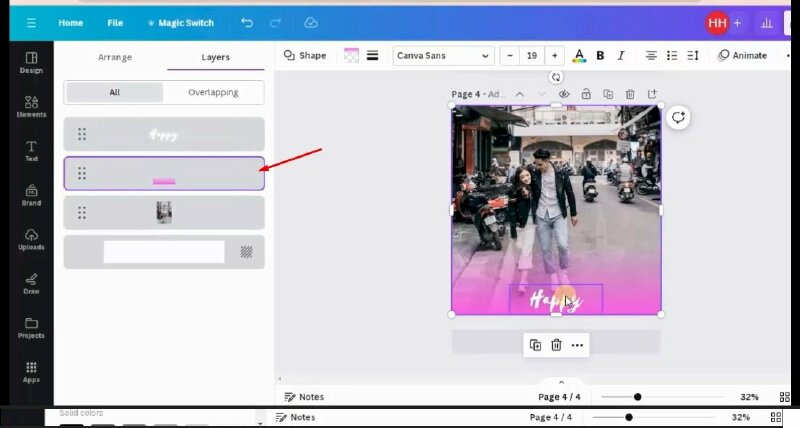The width and height of the screenshot is (800, 428).
Task: Open the gradient fill color swatch
Action: pyautogui.click(x=351, y=56)
